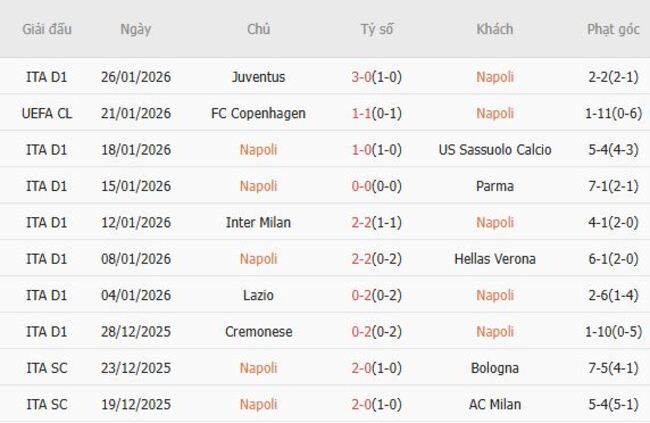Click the "Khách" column header
The image size is (650, 423).
[494, 29]
